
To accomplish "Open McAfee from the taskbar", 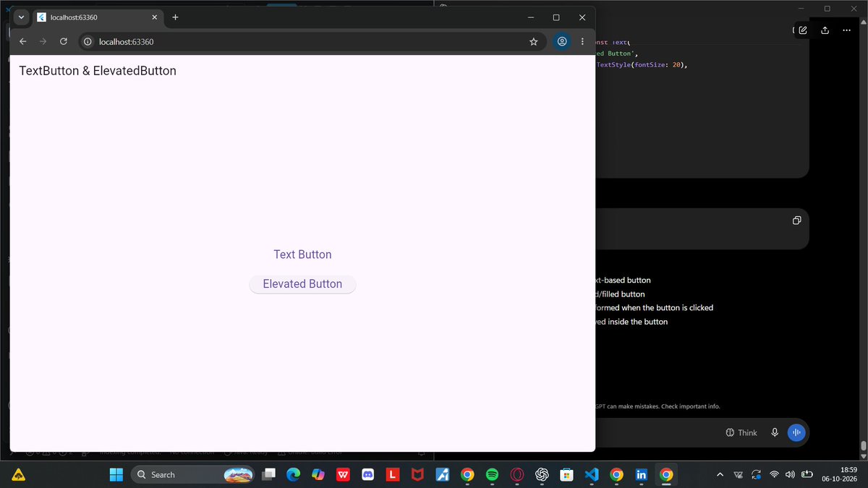I will 417,474.
